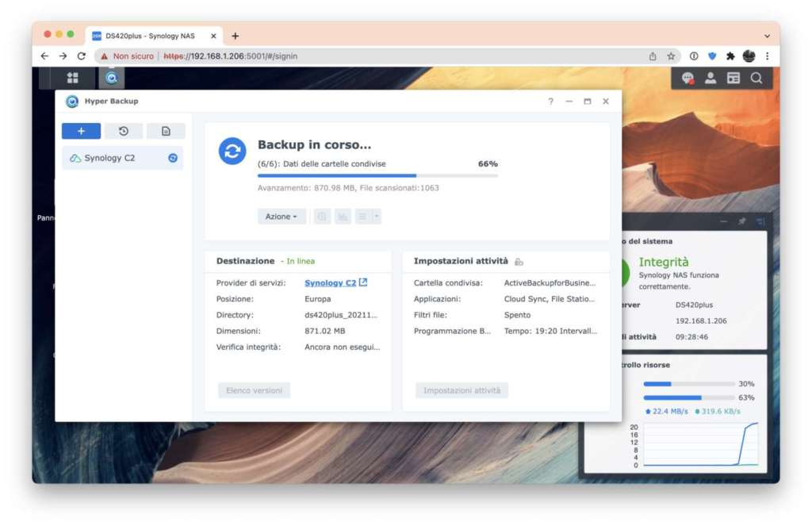Open the widgets icon in the top bar
The width and height of the screenshot is (812, 526).
pos(732,78)
